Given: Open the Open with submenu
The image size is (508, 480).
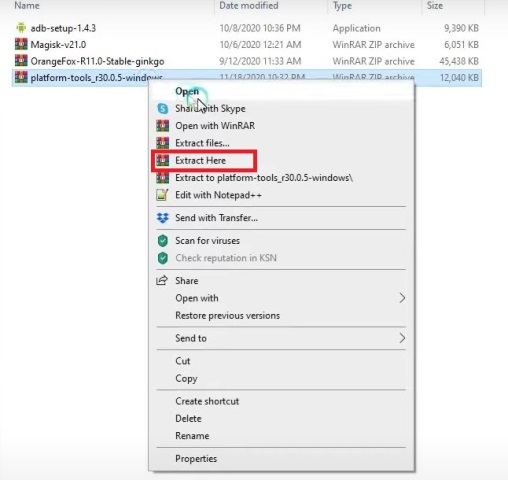Looking at the screenshot, I should click(x=281, y=298).
